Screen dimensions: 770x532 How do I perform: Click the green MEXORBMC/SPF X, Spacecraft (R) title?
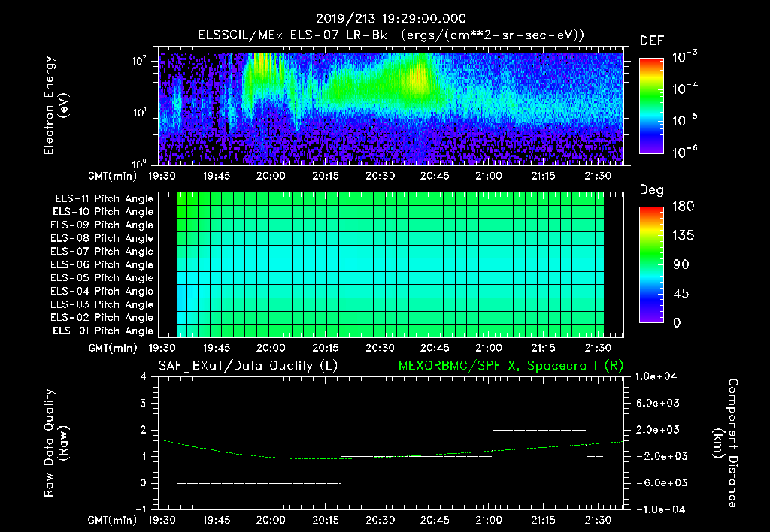tap(511, 366)
